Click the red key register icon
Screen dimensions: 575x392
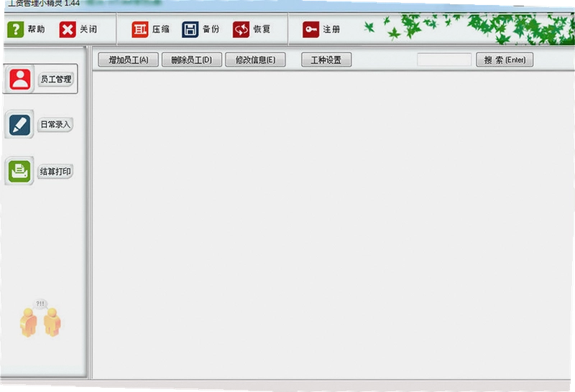click(311, 29)
